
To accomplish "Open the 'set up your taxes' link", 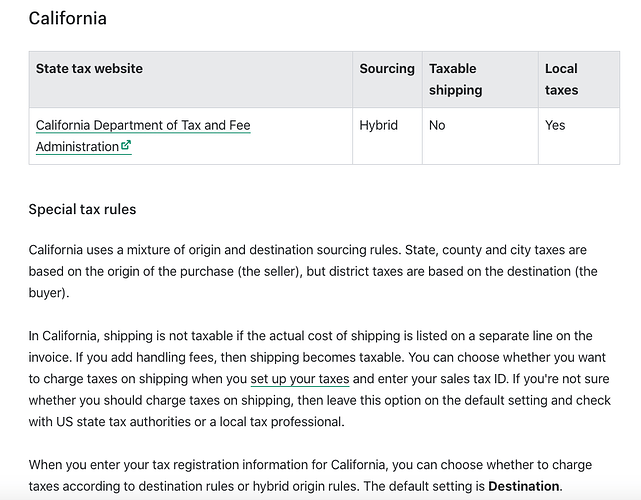I will coord(299,379).
